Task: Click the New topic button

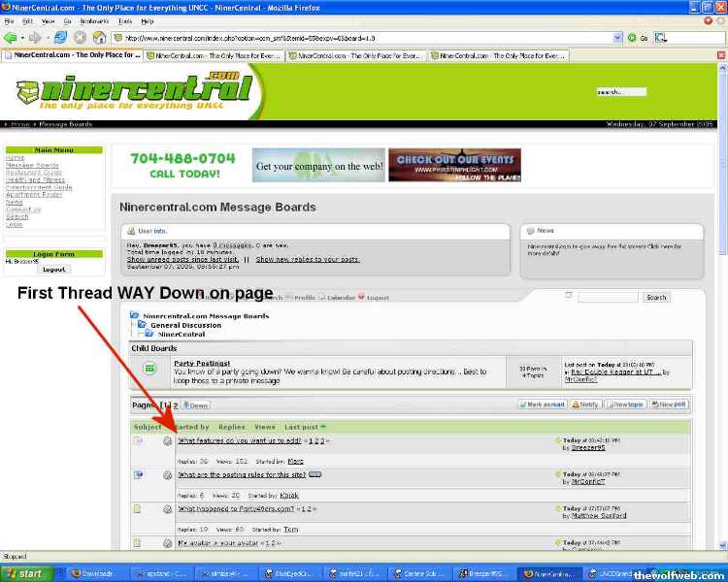Action: point(627,404)
